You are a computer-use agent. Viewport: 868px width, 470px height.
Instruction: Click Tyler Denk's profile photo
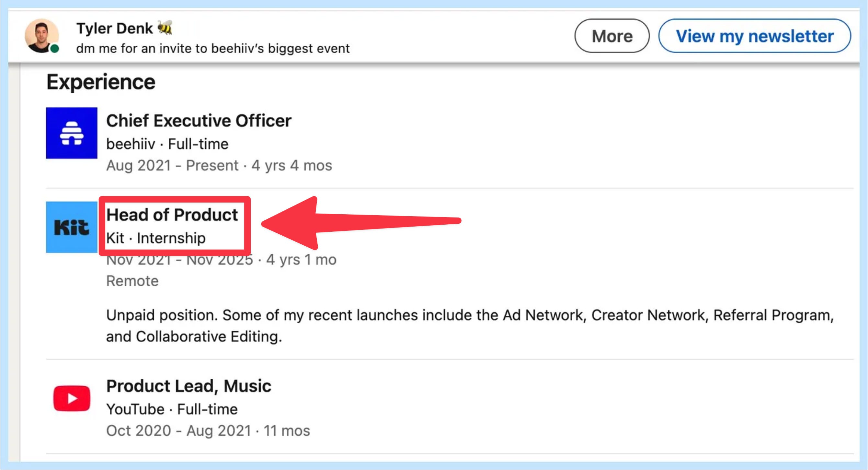[x=41, y=35]
